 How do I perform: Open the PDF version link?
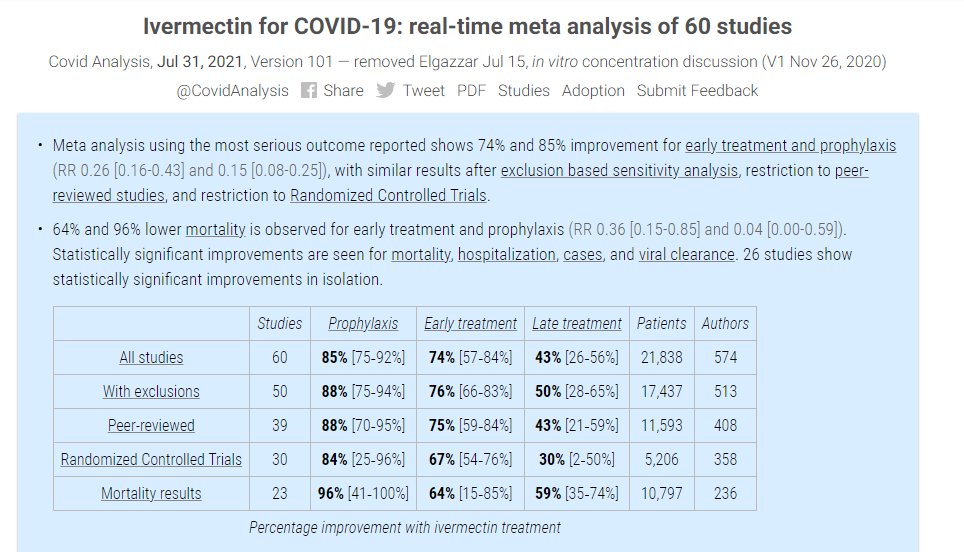click(471, 90)
